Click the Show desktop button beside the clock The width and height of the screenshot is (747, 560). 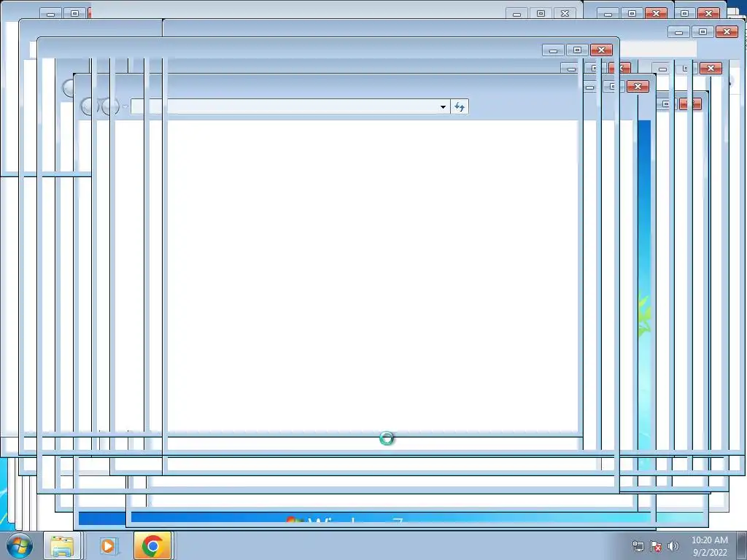click(x=742, y=546)
